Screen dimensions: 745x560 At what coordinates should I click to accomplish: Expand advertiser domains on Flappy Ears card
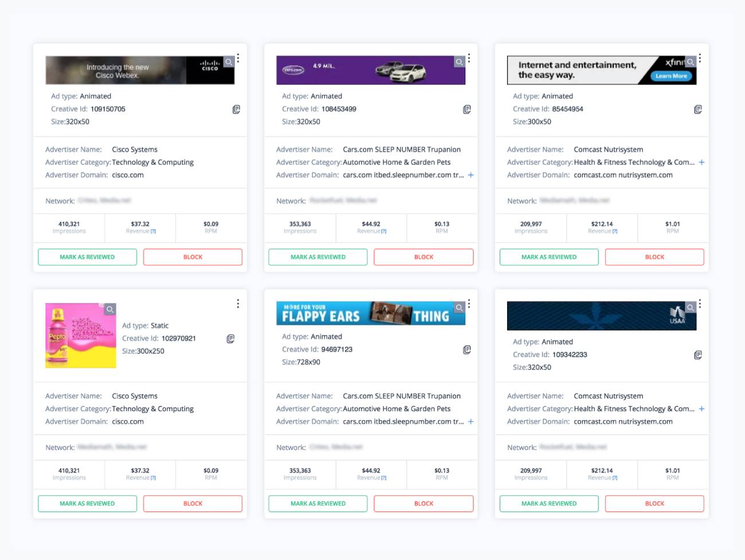point(470,421)
